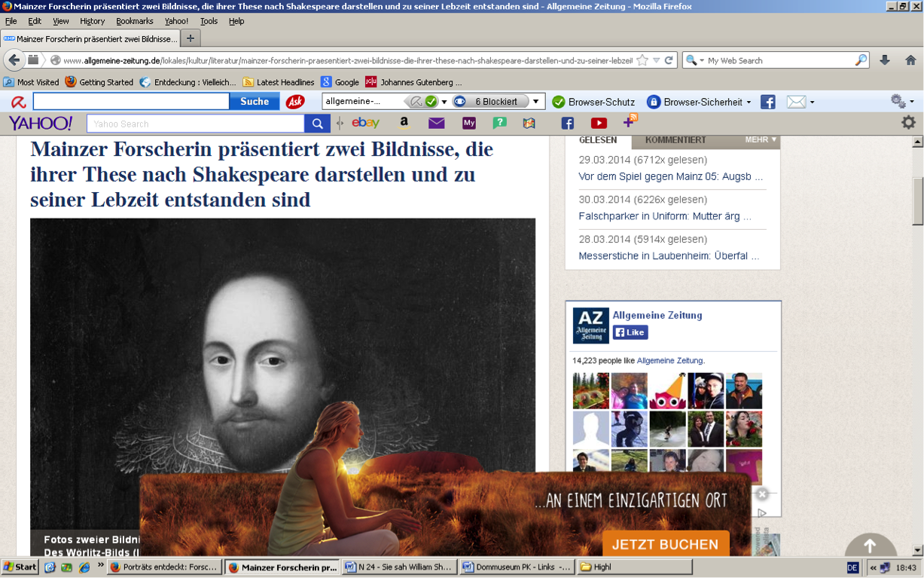Open 'Messerstiche in Laubenheim' article link
Screen dimensions: 924x578
669,256
